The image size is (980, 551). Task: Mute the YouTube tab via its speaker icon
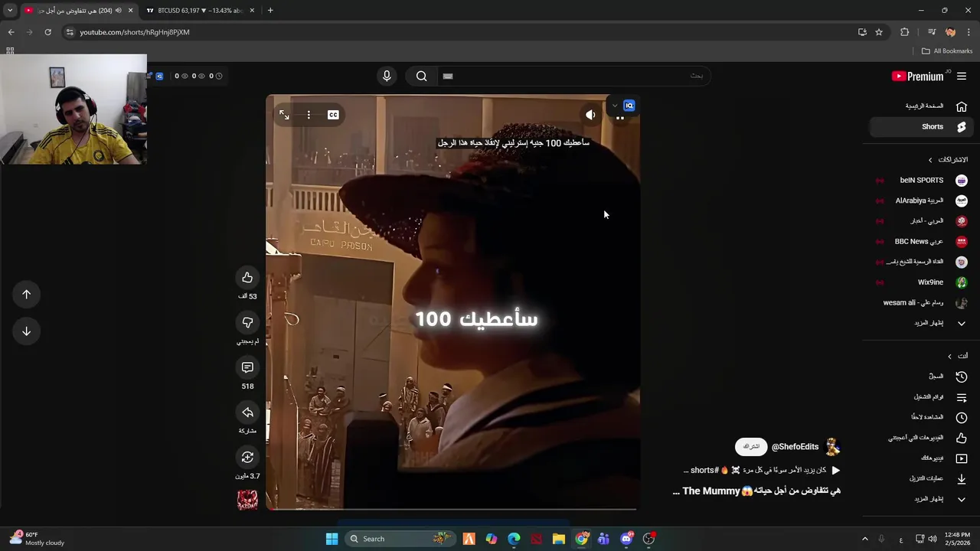coord(118,11)
